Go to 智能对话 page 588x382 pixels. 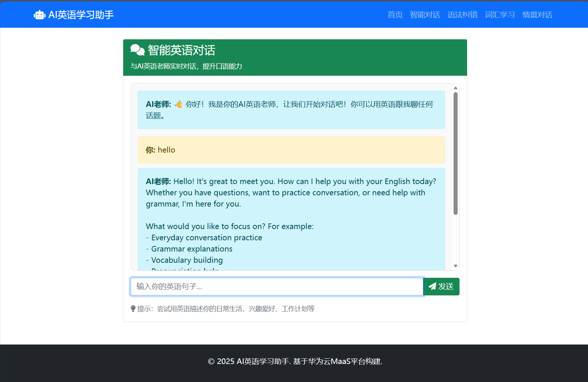pos(425,15)
